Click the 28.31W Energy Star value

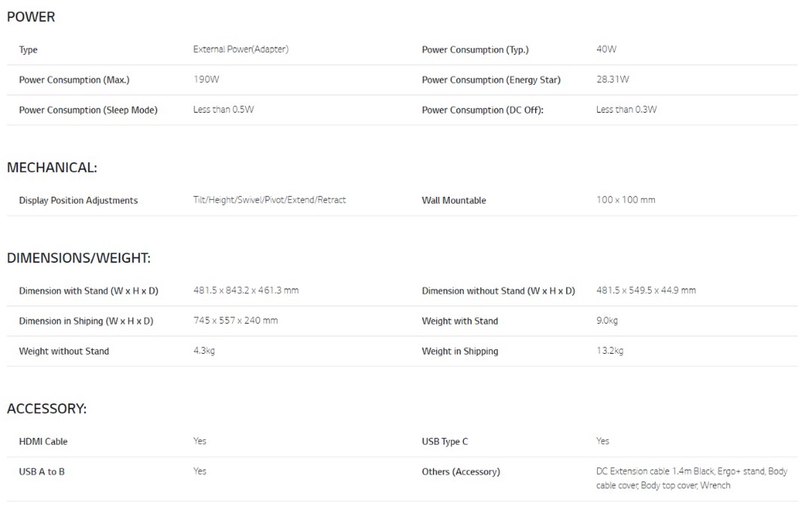click(612, 79)
